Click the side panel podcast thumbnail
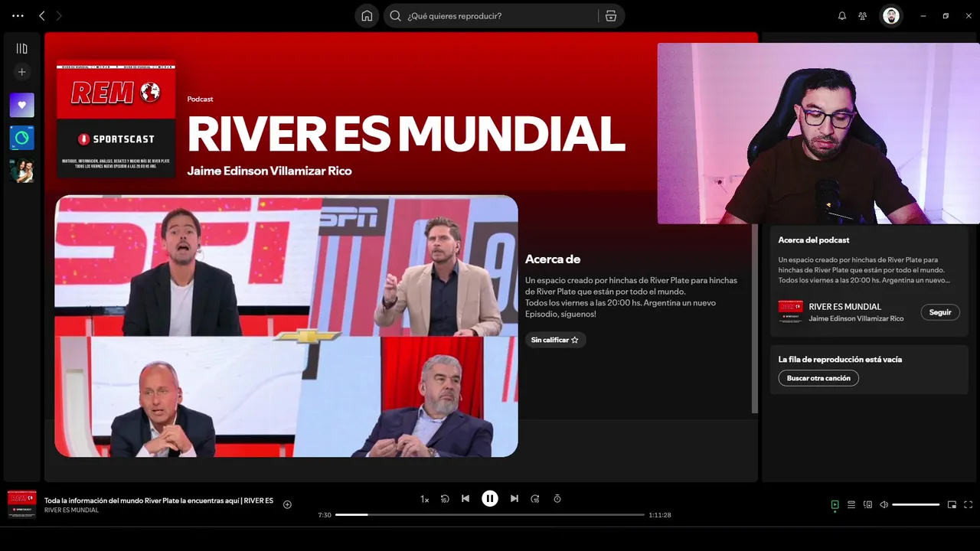The image size is (980, 551). pyautogui.click(x=791, y=312)
